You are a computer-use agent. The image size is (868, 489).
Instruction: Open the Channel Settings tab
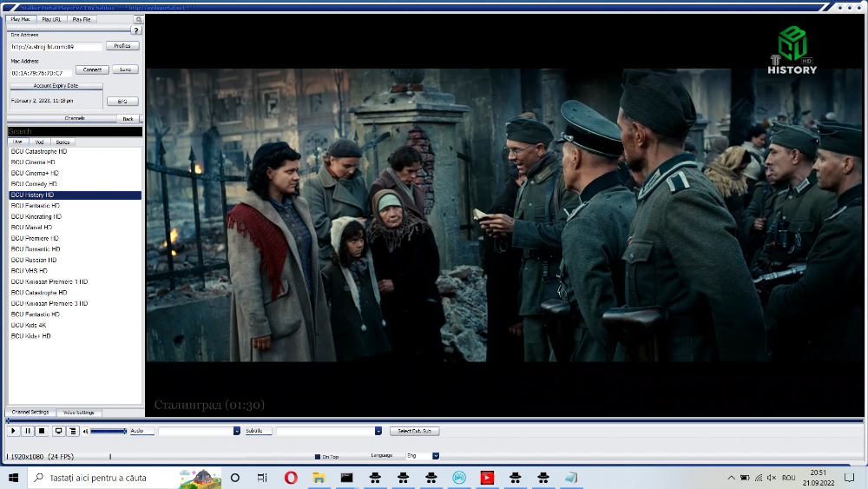(30, 413)
